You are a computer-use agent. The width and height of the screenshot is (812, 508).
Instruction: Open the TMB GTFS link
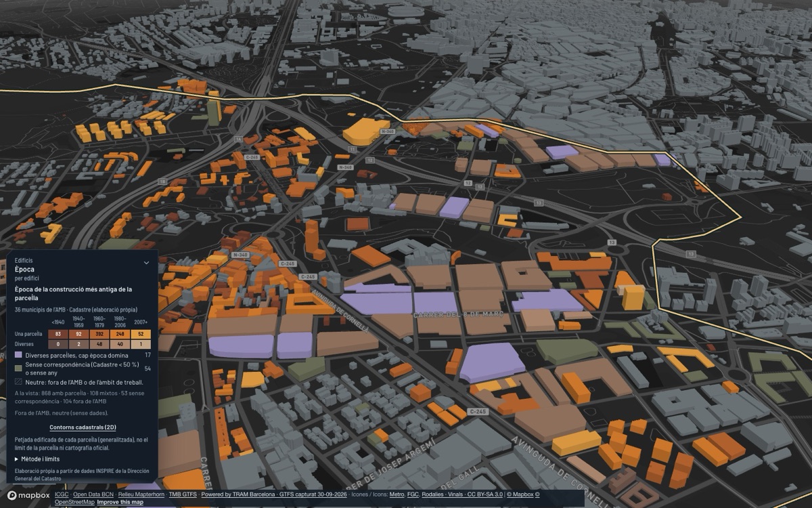click(183, 494)
